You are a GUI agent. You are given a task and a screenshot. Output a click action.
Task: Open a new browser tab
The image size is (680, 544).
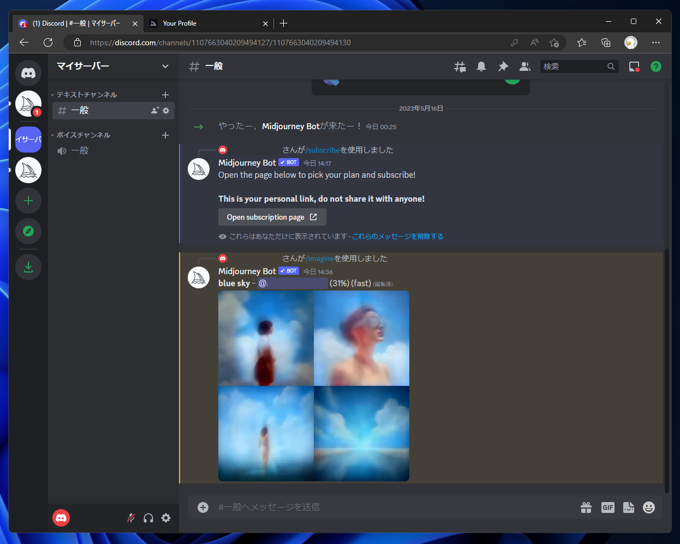(x=283, y=23)
